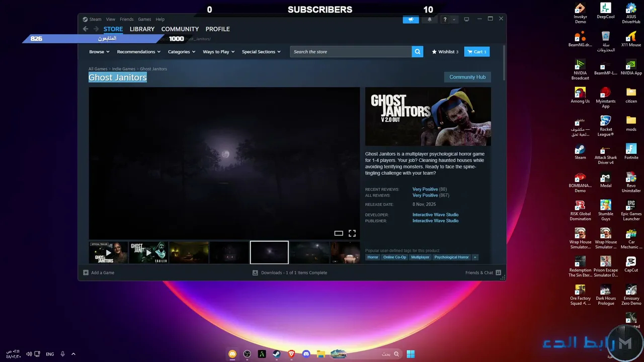The image size is (644, 362).
Task: Open NVIDIA Broadcast on the desktop
Action: tap(580, 70)
